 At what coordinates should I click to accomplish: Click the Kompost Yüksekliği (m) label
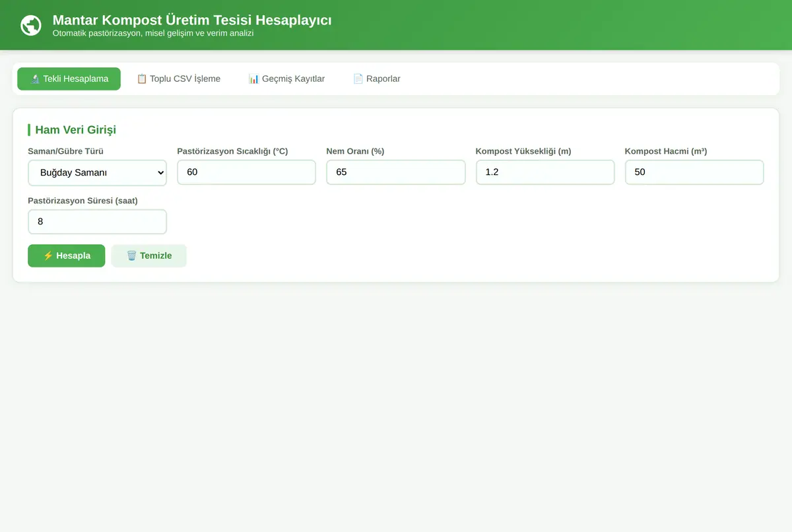click(523, 151)
